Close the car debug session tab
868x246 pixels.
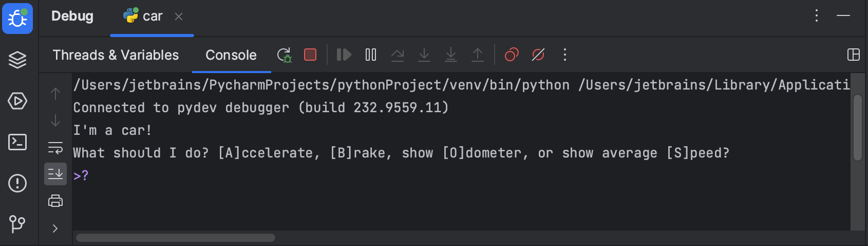(x=179, y=16)
